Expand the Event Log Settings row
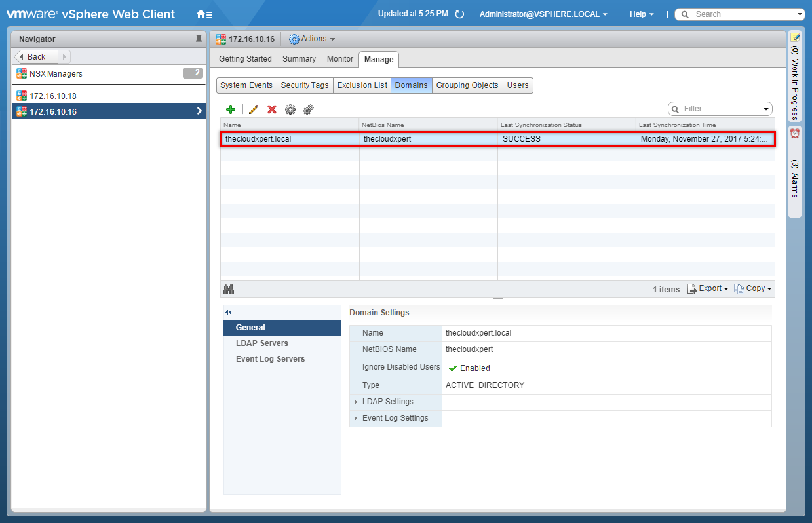812x523 pixels. 356,418
